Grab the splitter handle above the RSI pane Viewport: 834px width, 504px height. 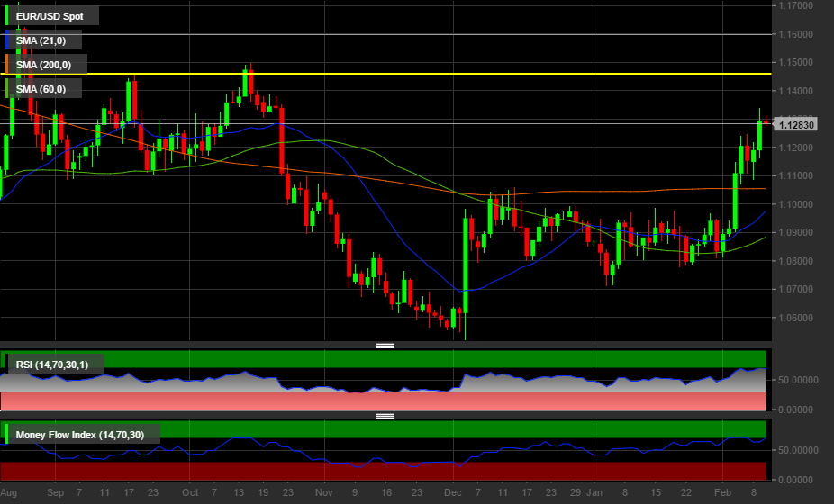(385, 346)
